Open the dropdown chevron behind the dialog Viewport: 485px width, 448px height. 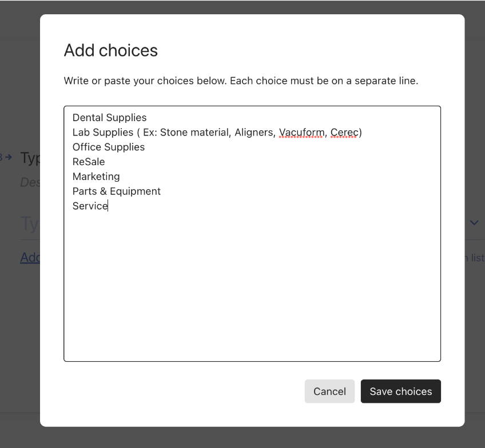tap(474, 222)
